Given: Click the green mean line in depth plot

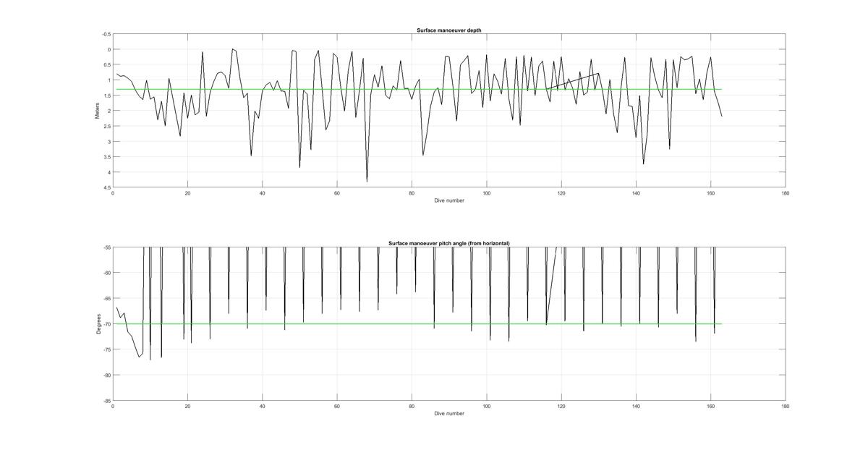Looking at the screenshot, I should pos(419,90).
